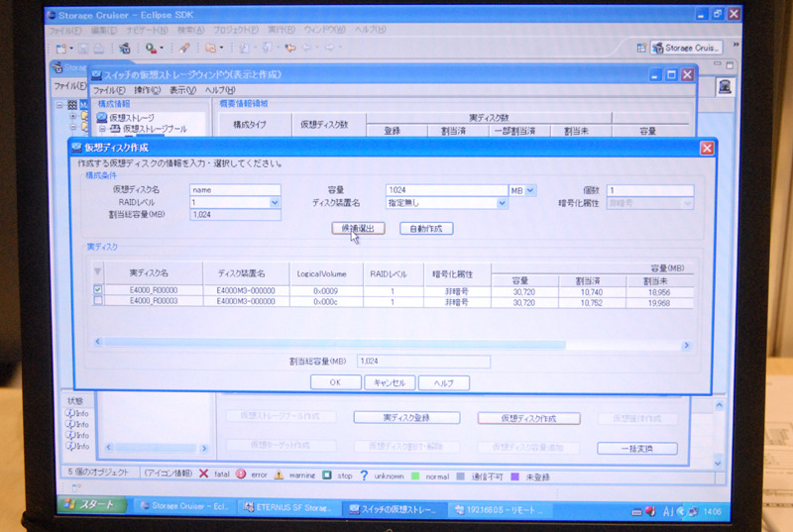Click the Print icon in Eclipse toolbar

pos(99,49)
